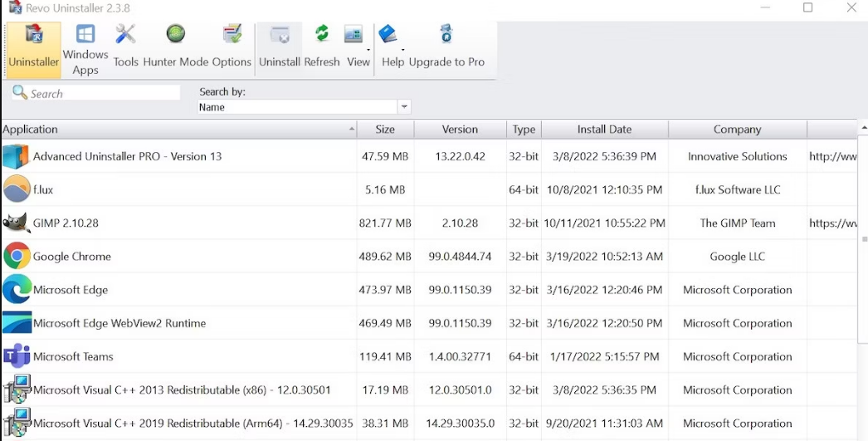Open the Windows Apps section
Viewport: 868px width, 441px height.
pos(85,49)
